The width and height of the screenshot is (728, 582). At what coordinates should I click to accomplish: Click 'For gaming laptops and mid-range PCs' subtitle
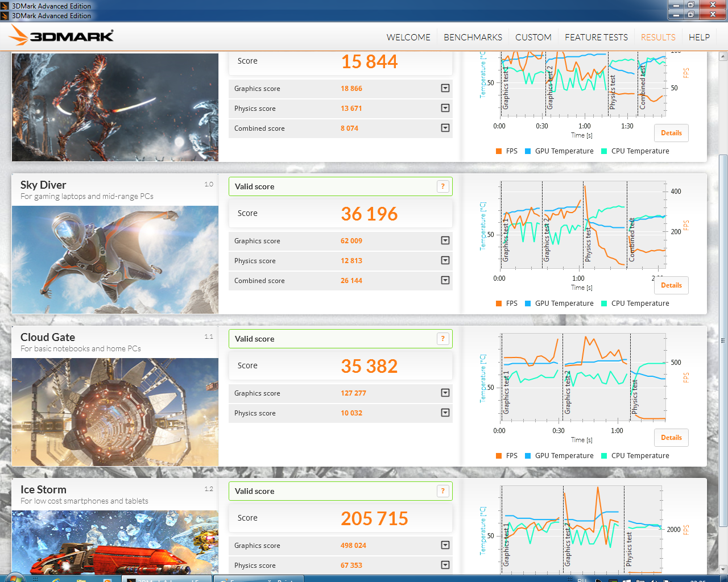point(87,197)
